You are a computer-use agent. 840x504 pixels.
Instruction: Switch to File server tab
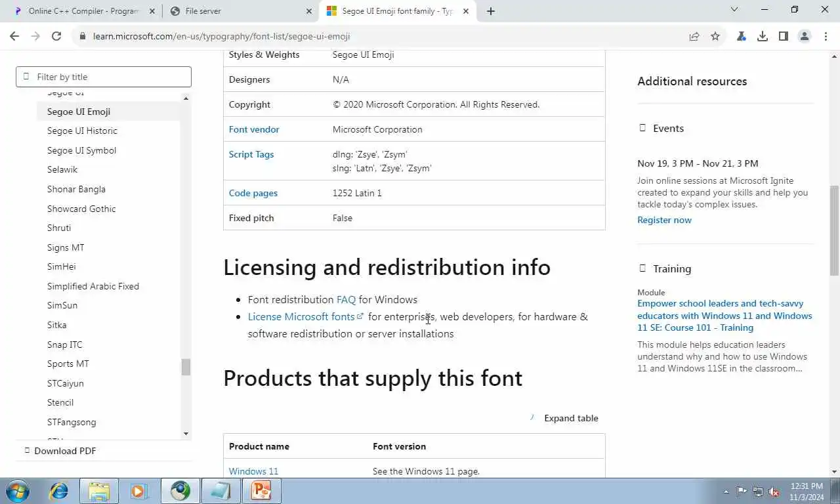pos(240,11)
